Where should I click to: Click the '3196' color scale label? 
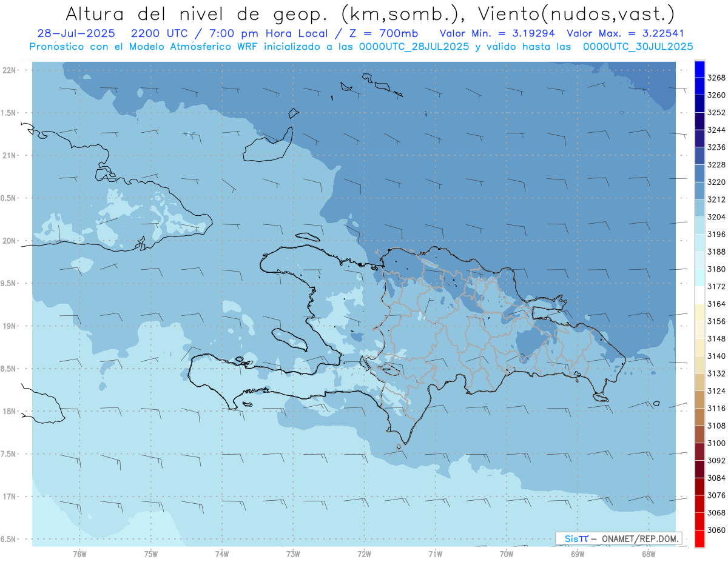tap(716, 234)
